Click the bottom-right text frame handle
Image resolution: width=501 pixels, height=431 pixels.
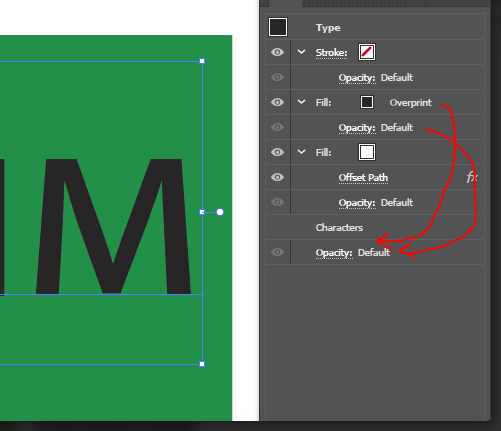[x=202, y=364]
